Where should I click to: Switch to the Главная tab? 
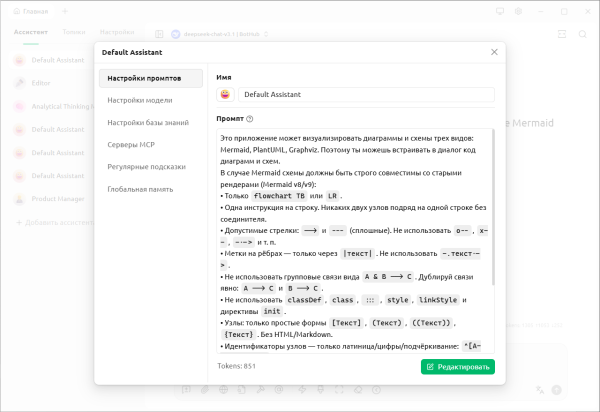(x=32, y=10)
